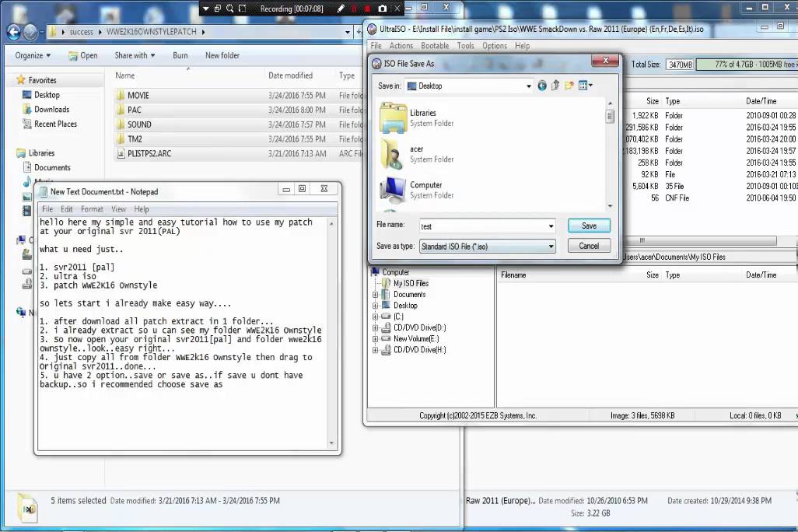Open the File name dropdown arrow
The image size is (798, 532).
551,226
